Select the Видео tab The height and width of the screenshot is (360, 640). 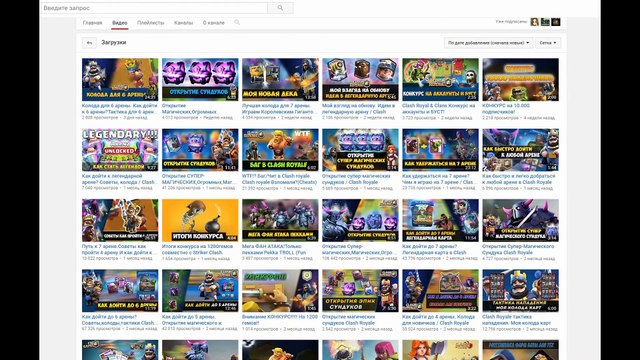coord(120,23)
